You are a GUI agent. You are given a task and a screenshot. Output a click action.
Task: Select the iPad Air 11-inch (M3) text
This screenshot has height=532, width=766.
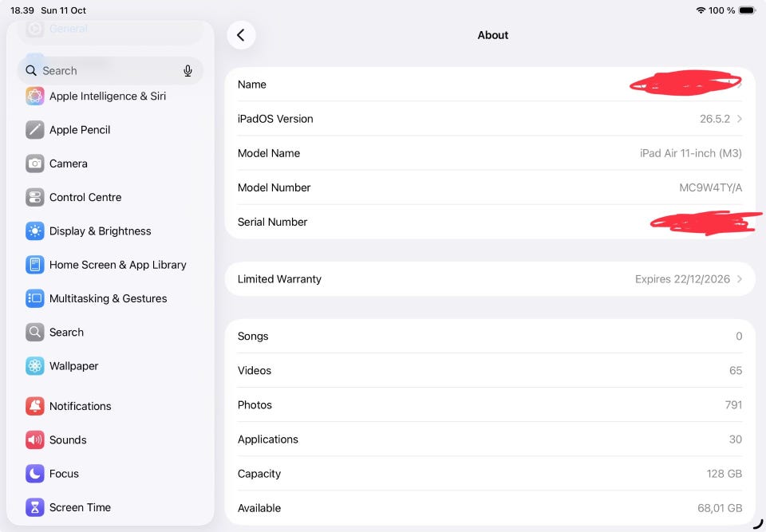[x=691, y=153]
